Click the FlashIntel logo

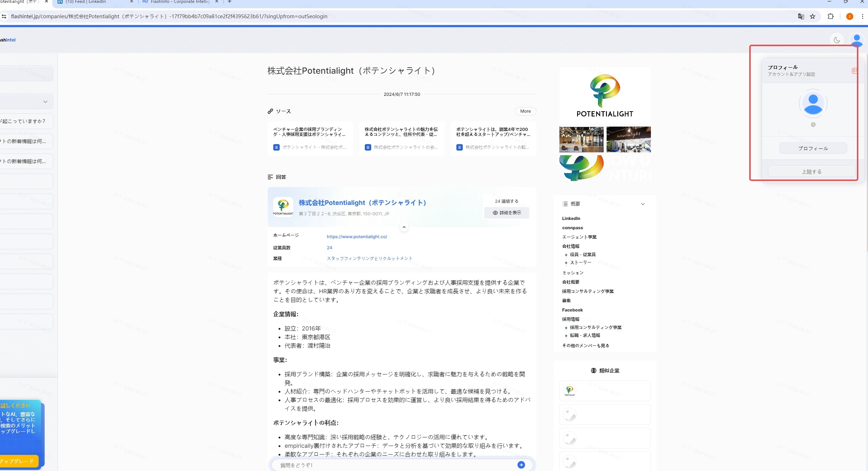(8, 40)
